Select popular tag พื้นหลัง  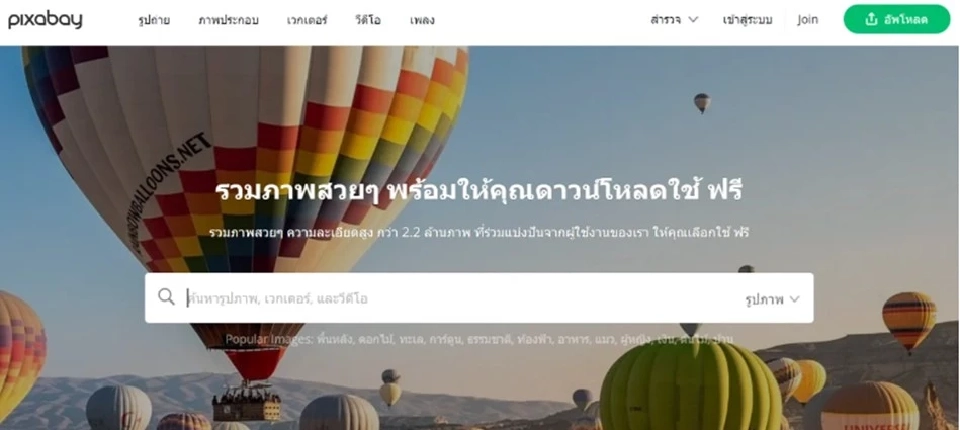click(334, 339)
